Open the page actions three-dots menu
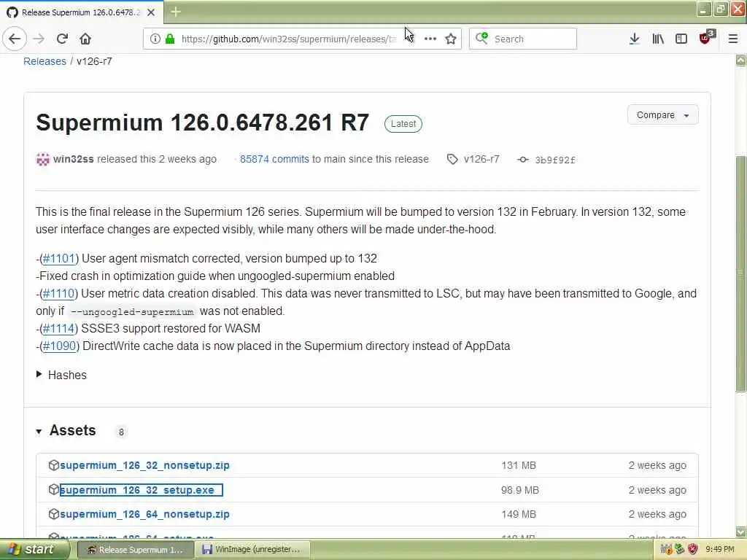The height and width of the screenshot is (560, 747). (430, 39)
